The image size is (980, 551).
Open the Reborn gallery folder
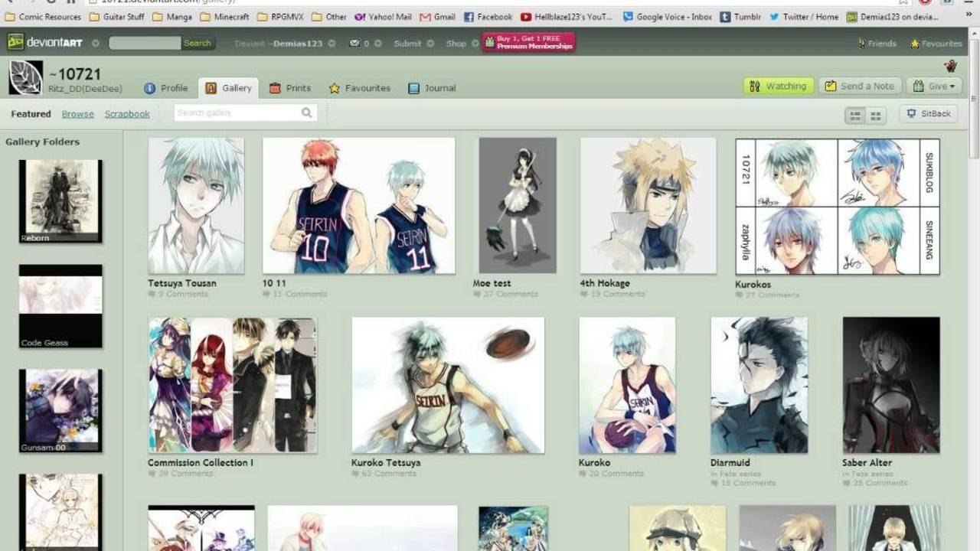point(60,201)
